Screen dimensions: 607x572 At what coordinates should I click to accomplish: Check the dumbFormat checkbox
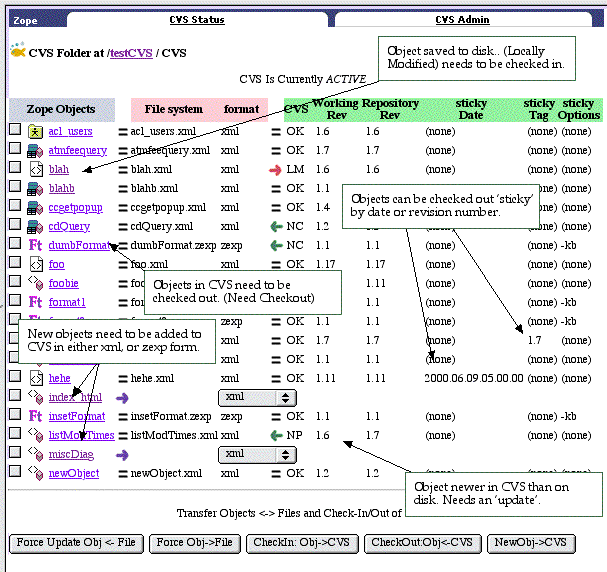click(x=15, y=243)
